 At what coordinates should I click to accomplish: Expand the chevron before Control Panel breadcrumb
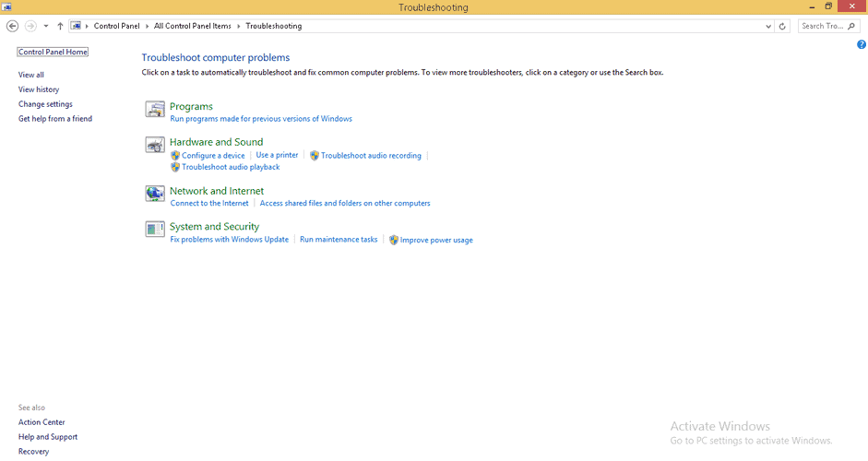click(87, 26)
